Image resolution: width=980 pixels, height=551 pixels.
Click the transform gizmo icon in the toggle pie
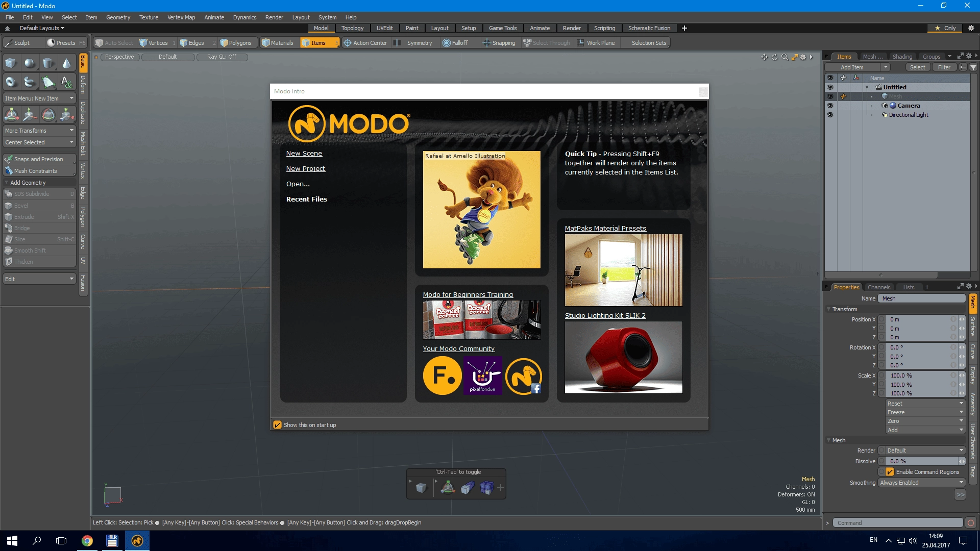coord(448,488)
